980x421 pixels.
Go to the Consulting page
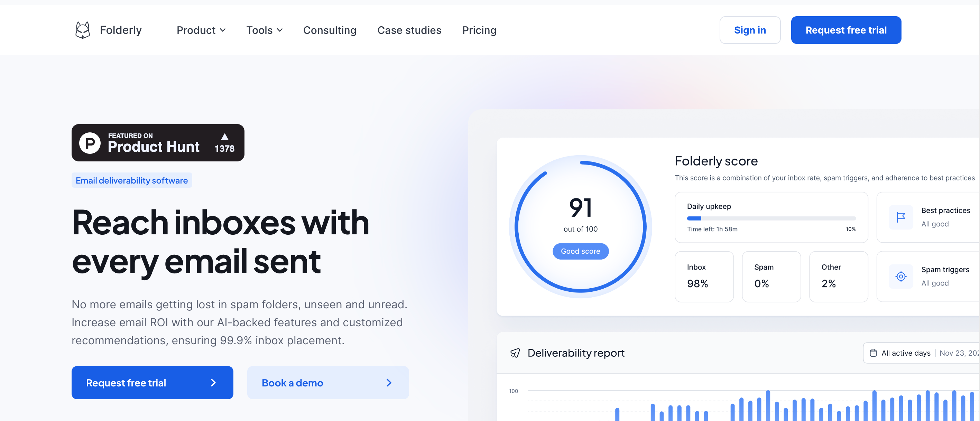click(330, 30)
